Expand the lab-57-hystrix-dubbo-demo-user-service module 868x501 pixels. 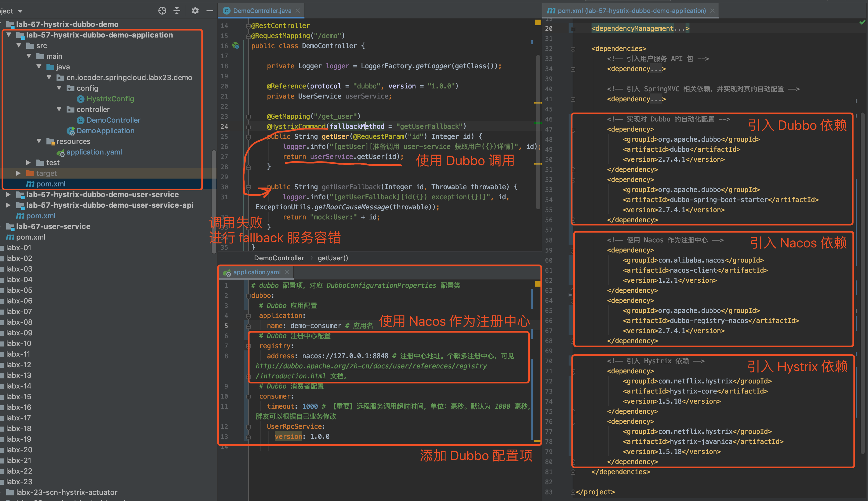(8, 195)
